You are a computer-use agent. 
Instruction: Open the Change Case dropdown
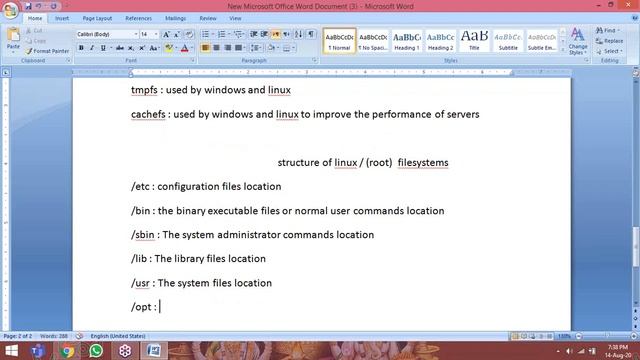click(x=154, y=48)
